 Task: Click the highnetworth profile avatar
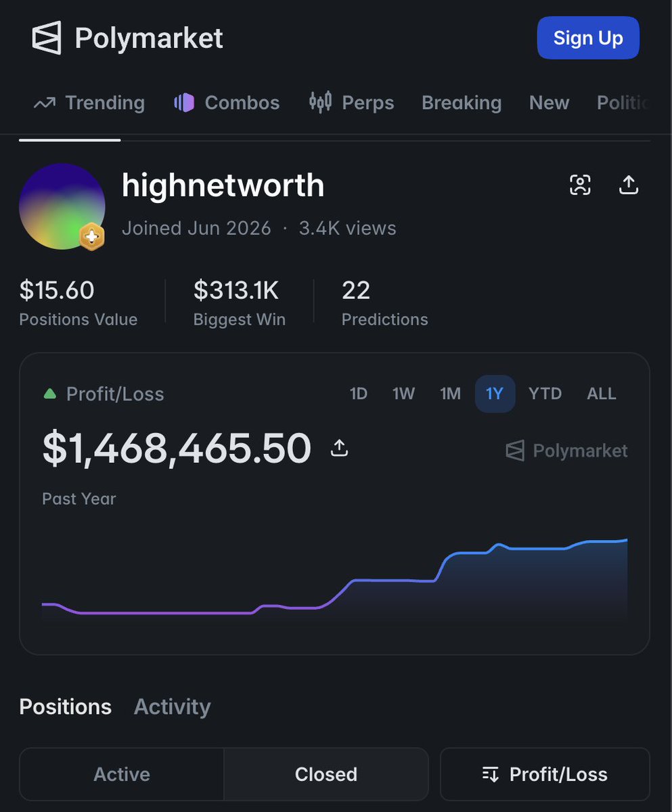coord(62,206)
